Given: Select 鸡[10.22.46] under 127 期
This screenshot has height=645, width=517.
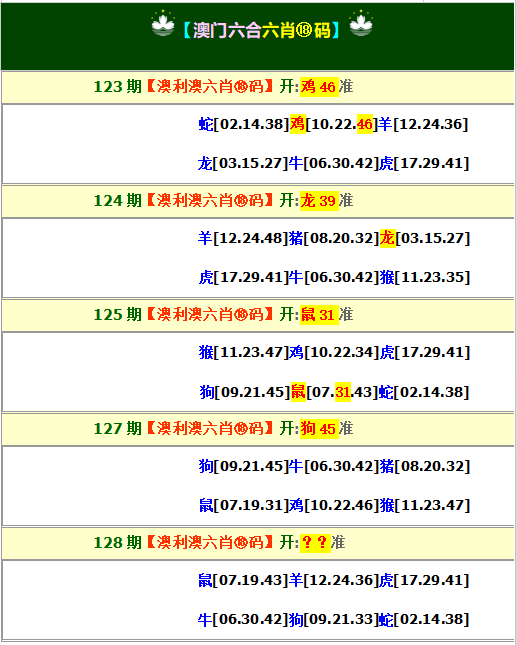Looking at the screenshot, I should pos(334,505).
